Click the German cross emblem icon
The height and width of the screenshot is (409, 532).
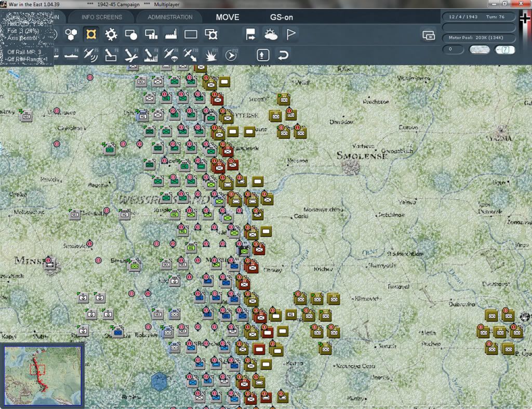(525, 19)
